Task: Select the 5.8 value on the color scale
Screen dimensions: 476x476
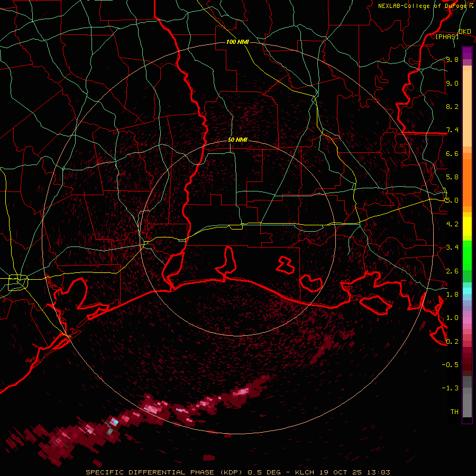Action: [x=452, y=177]
